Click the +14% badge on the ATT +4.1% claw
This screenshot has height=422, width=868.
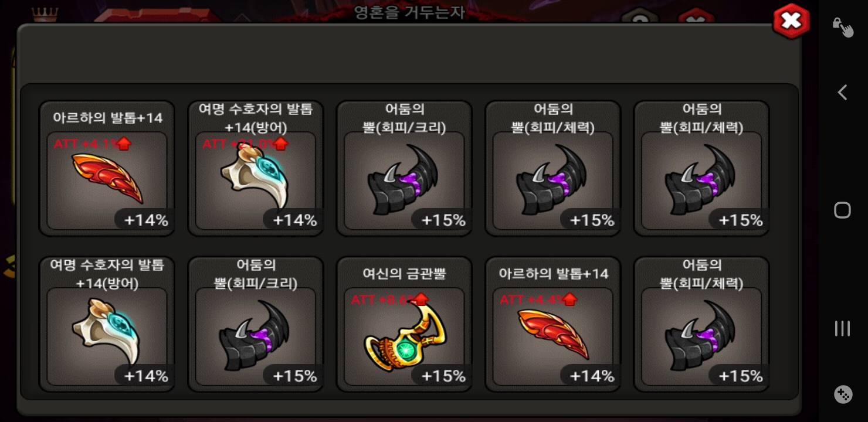coord(146,220)
